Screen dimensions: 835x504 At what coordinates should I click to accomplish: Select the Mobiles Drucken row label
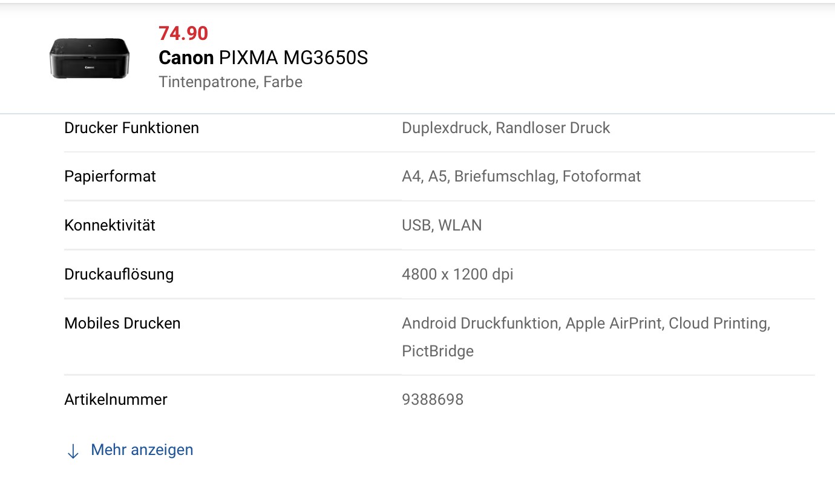122,324
